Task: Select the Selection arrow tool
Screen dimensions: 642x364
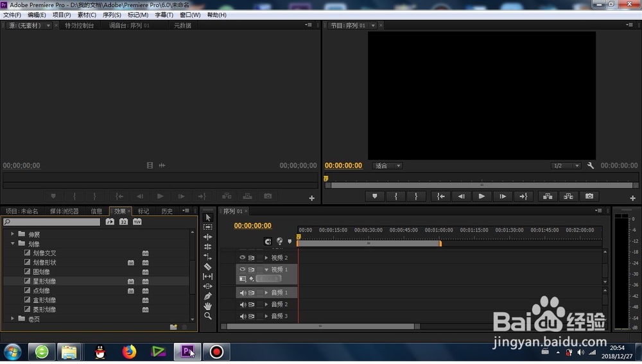Action: [207, 218]
